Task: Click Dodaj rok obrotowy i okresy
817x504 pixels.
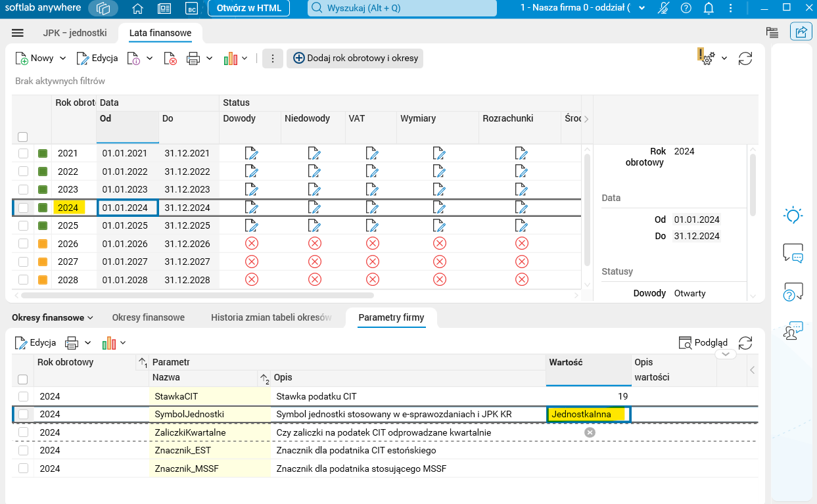Action: [x=355, y=58]
